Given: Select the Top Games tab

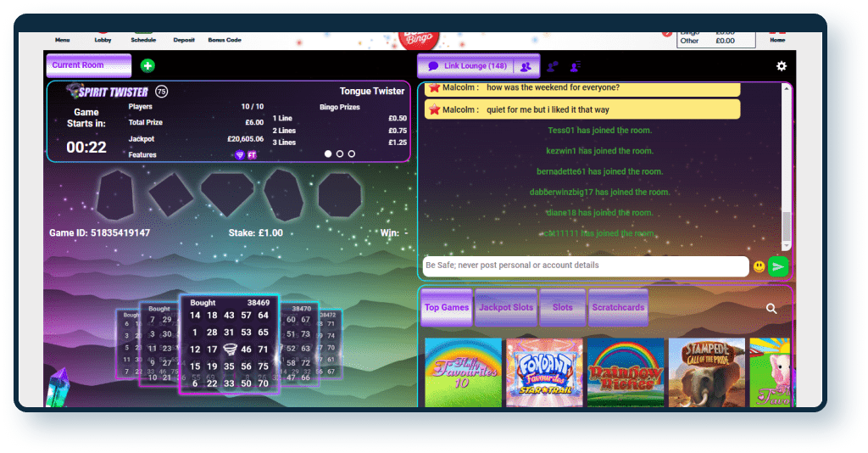Looking at the screenshot, I should coord(447,307).
